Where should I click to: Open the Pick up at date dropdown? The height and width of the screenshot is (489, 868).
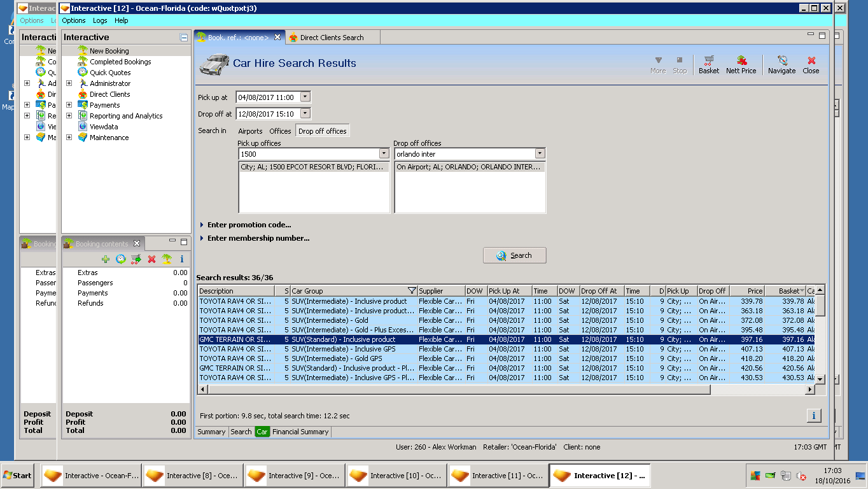305,97
